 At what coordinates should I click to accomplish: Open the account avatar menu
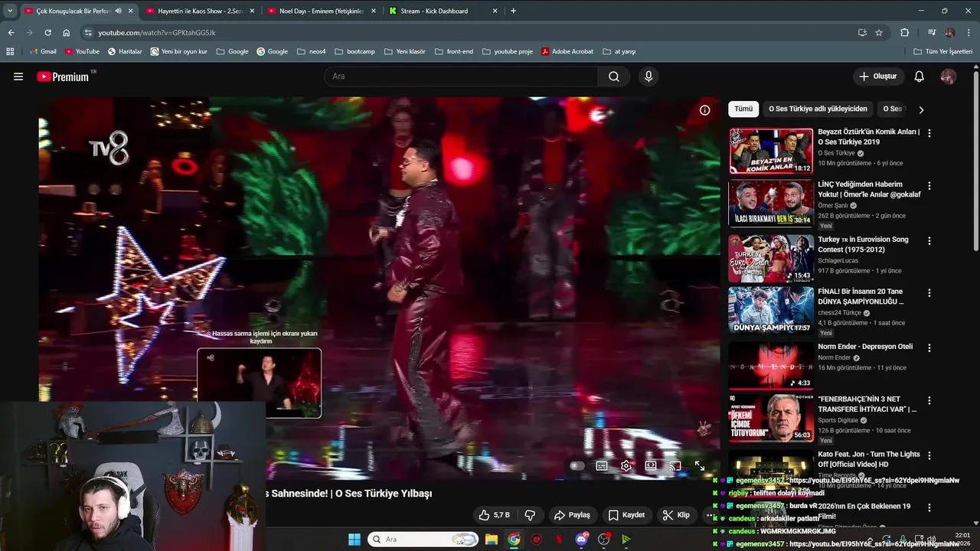(949, 77)
